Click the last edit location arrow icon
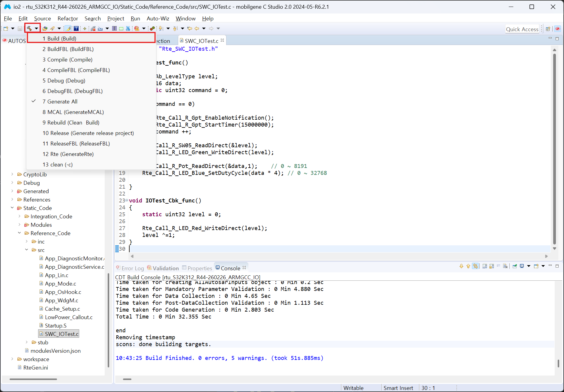Image resolution: width=564 pixels, height=392 pixels. (x=190, y=28)
